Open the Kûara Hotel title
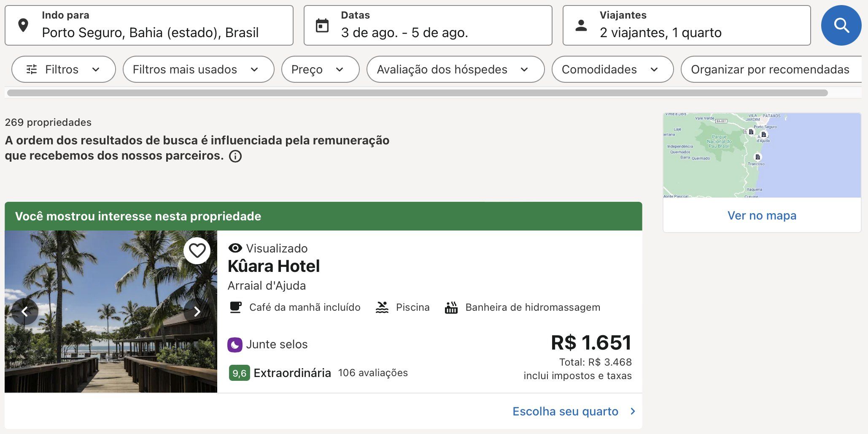Viewport: 868px width, 434px height. (x=274, y=266)
